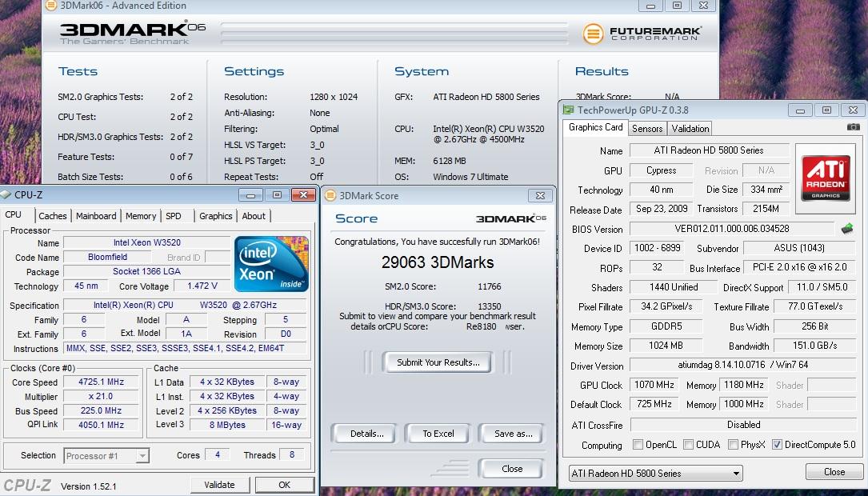The width and height of the screenshot is (868, 496).
Task: Click the 3DMark06 logo in the Score dialog
Action: pos(511,218)
